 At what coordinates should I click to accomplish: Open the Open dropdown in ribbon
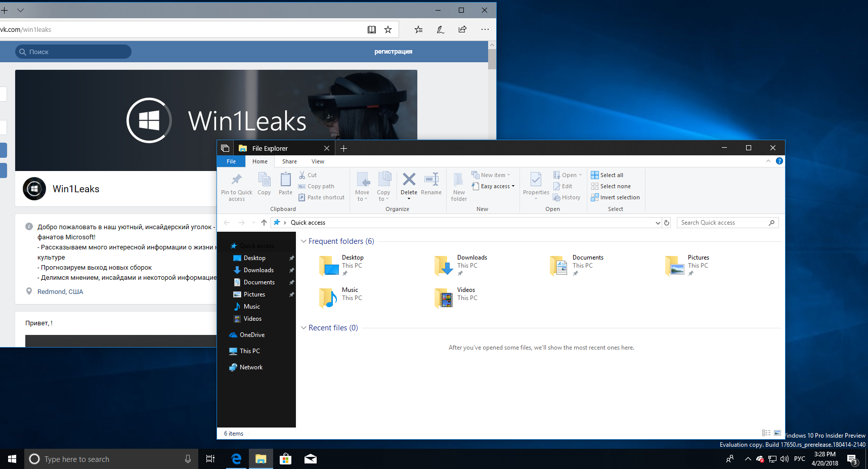pyautogui.click(x=568, y=175)
